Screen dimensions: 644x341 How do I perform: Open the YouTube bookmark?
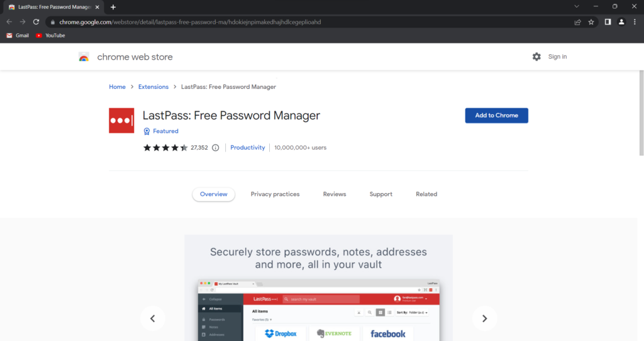click(50, 35)
